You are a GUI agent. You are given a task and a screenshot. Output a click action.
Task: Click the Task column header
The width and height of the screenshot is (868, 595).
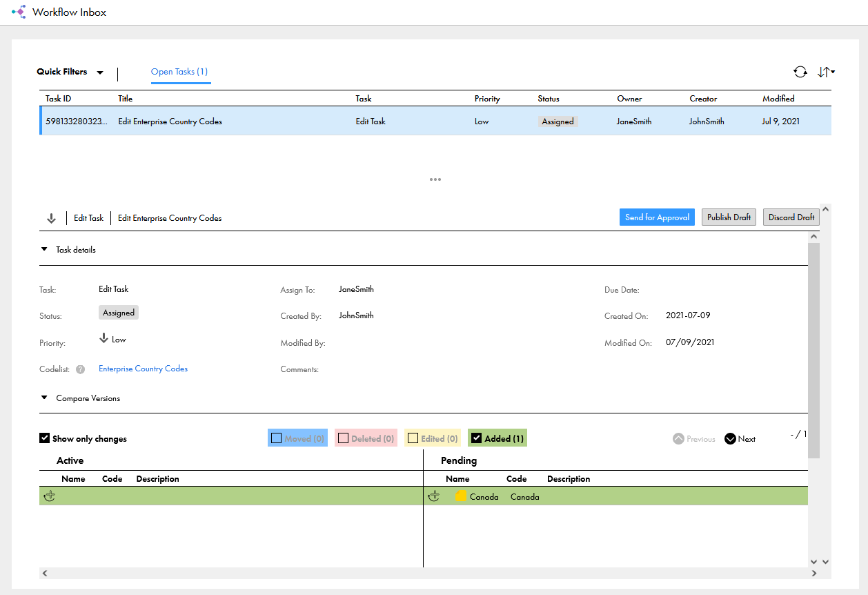[364, 99]
